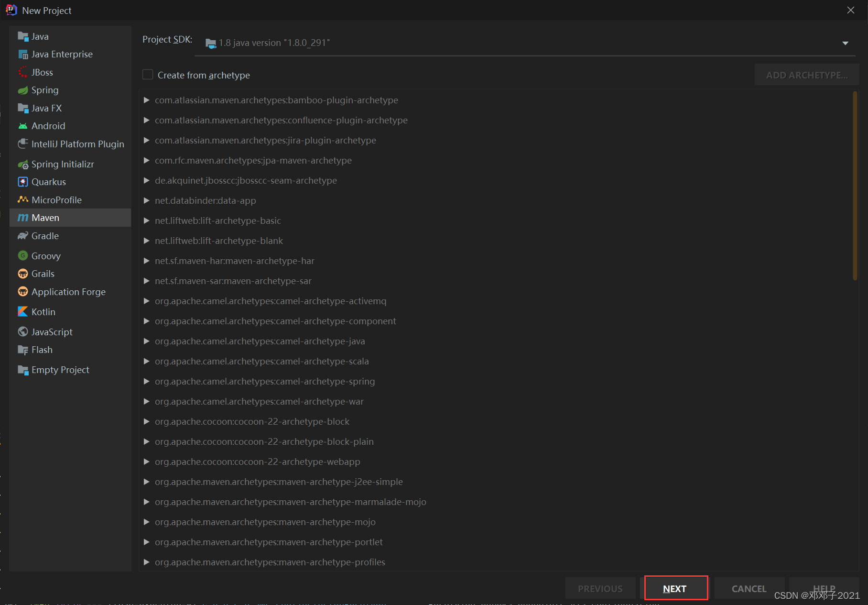The width and height of the screenshot is (868, 605).
Task: Click the archetype list vertical scrollbar
Action: 855,186
